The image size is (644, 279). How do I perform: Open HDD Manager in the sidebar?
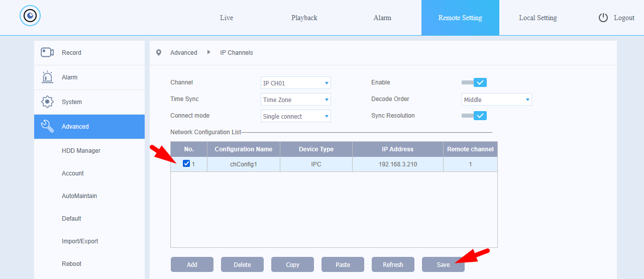(81, 150)
